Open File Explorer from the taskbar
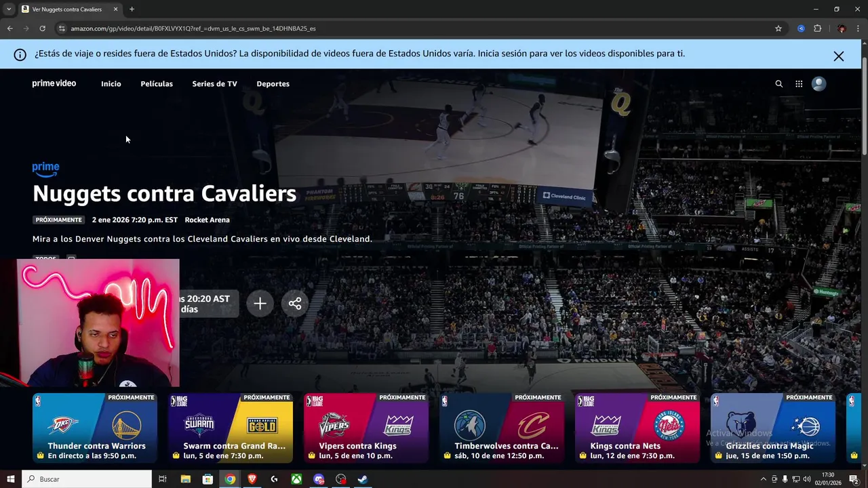This screenshot has width=868, height=488. 186,479
